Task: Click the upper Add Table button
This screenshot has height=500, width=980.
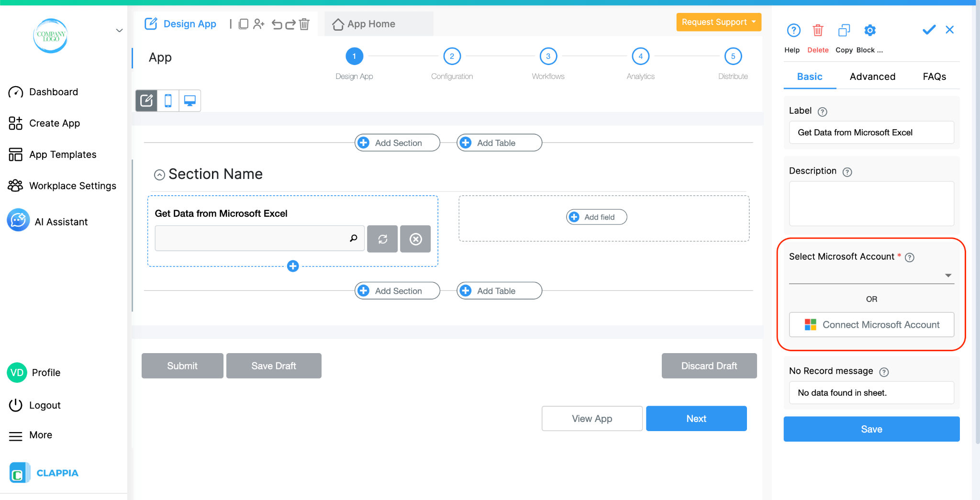Action: click(499, 143)
